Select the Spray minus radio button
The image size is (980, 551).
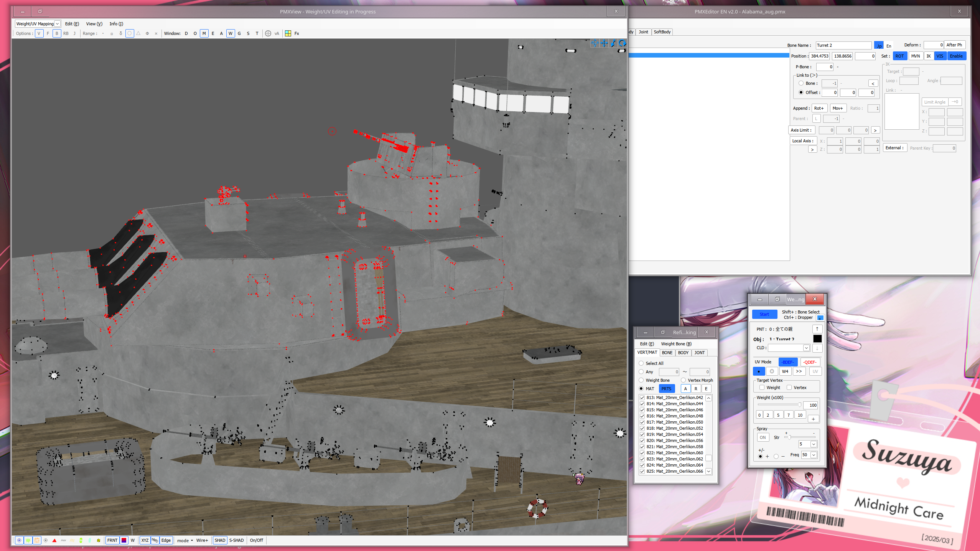[x=776, y=456]
